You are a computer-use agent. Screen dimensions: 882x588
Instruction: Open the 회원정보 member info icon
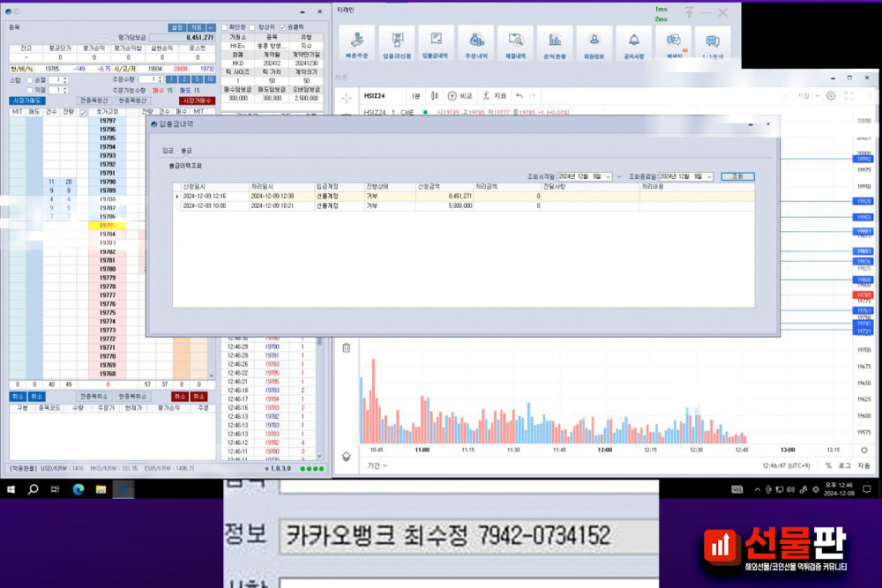(594, 43)
